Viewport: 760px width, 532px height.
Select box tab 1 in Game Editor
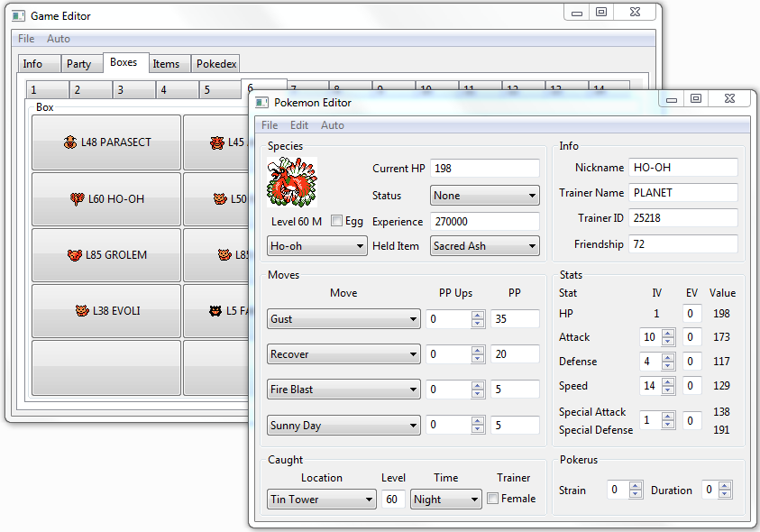click(47, 90)
